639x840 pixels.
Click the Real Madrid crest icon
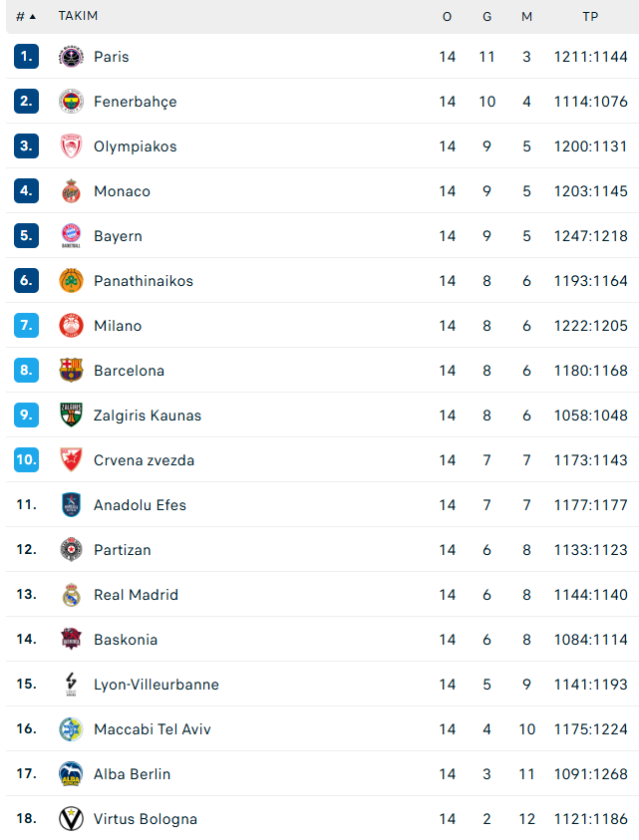coord(71,595)
